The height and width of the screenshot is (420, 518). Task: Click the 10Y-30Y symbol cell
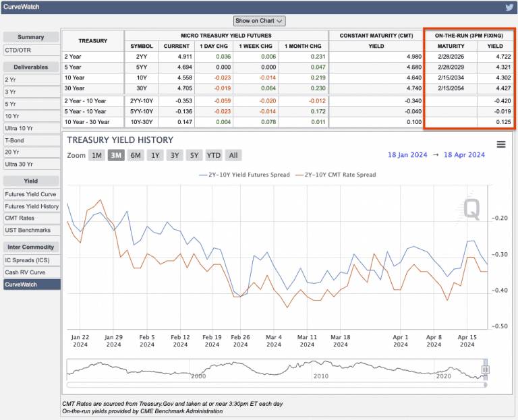[142, 122]
